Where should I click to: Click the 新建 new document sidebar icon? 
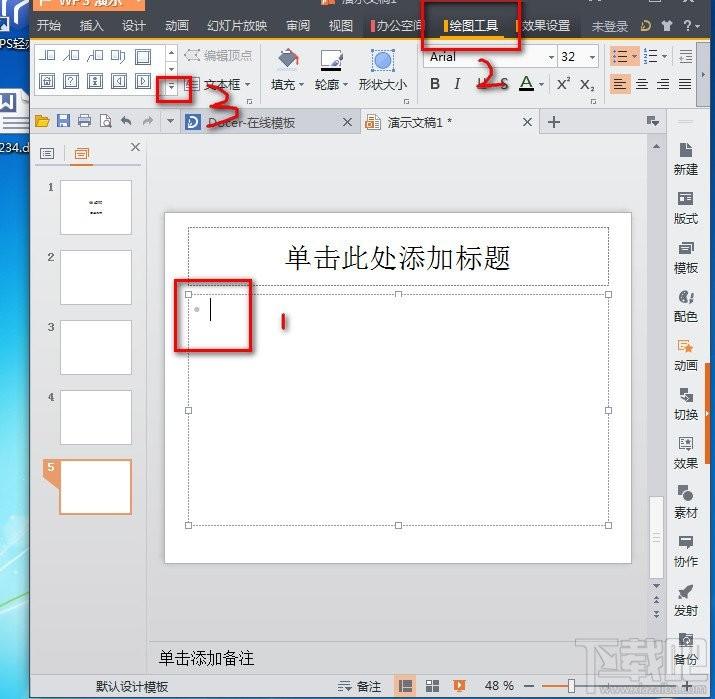point(685,159)
